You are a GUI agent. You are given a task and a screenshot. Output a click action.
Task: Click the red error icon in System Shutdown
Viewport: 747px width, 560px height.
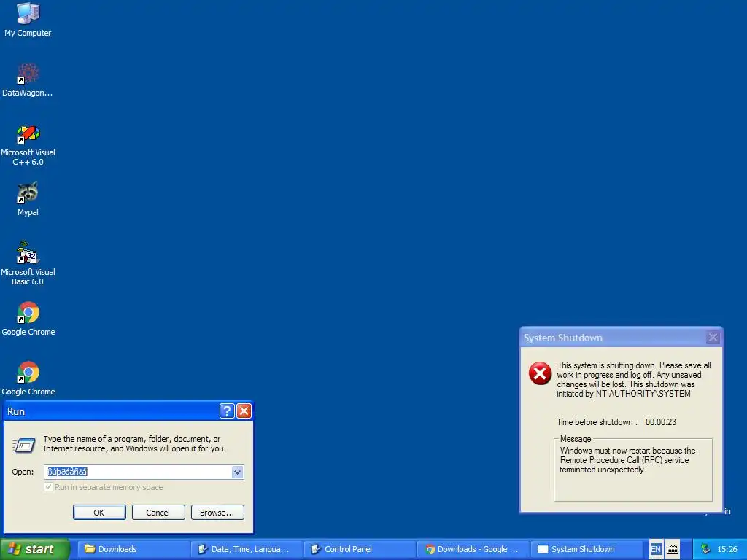coord(540,373)
